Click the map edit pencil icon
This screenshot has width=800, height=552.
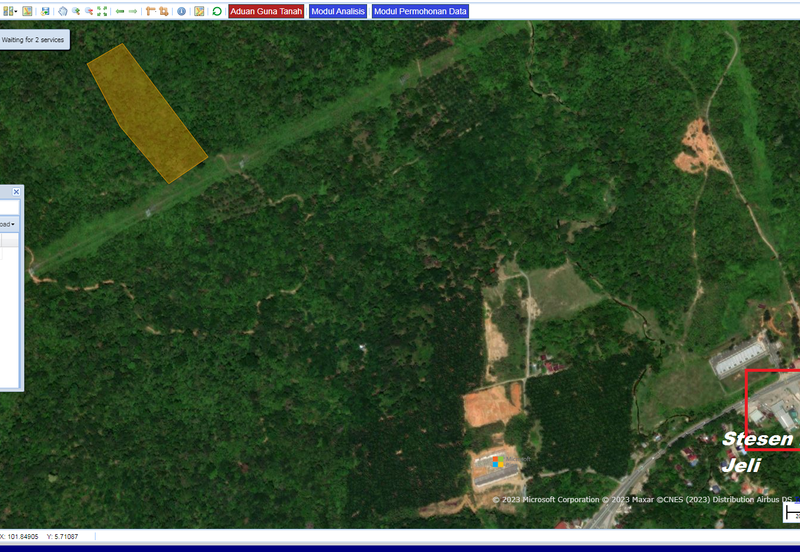click(199, 11)
